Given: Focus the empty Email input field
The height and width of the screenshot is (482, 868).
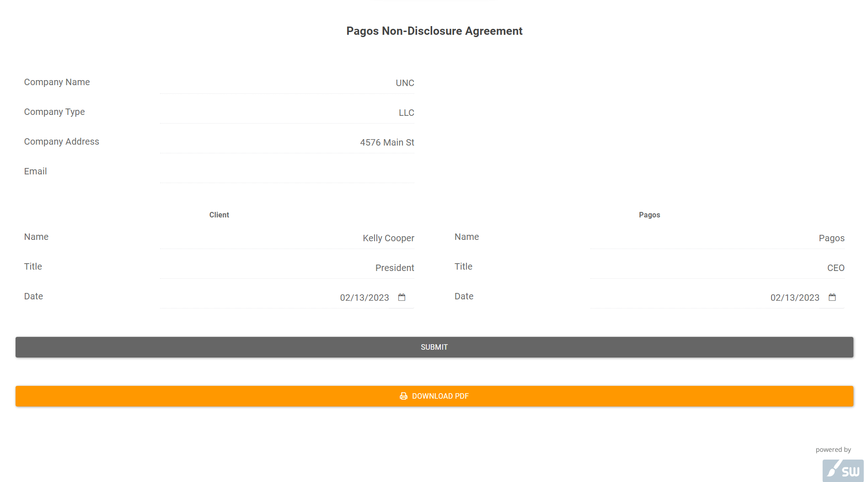Looking at the screenshot, I should click(x=287, y=172).
